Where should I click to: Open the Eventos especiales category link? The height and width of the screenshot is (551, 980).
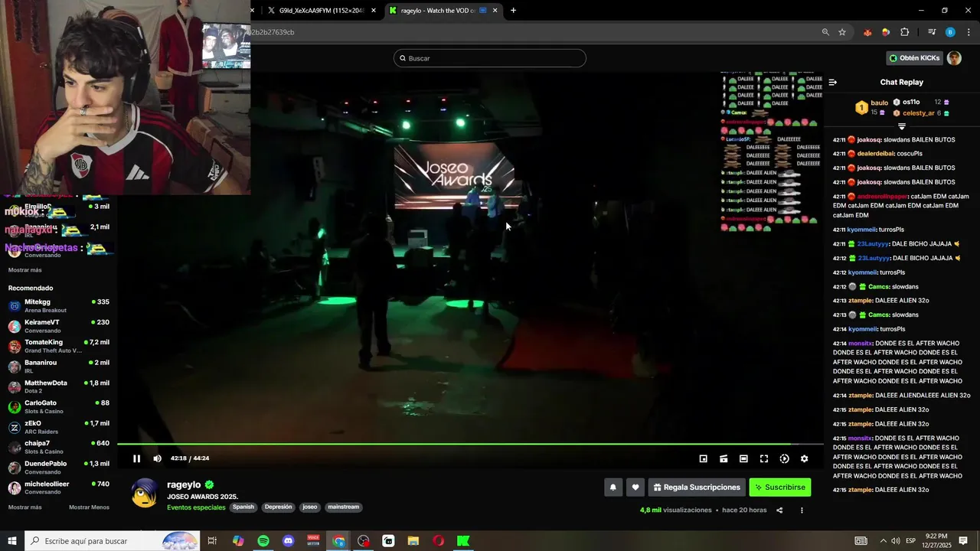click(196, 507)
